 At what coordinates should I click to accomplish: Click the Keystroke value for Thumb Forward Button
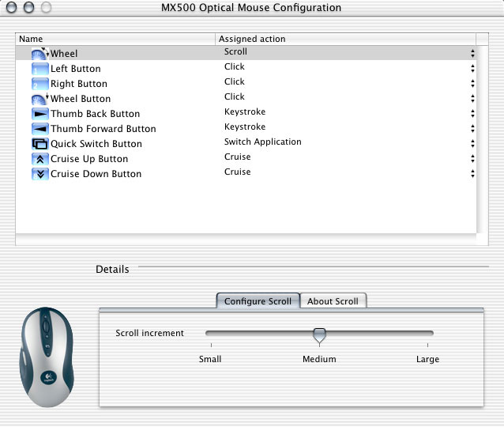pos(245,127)
